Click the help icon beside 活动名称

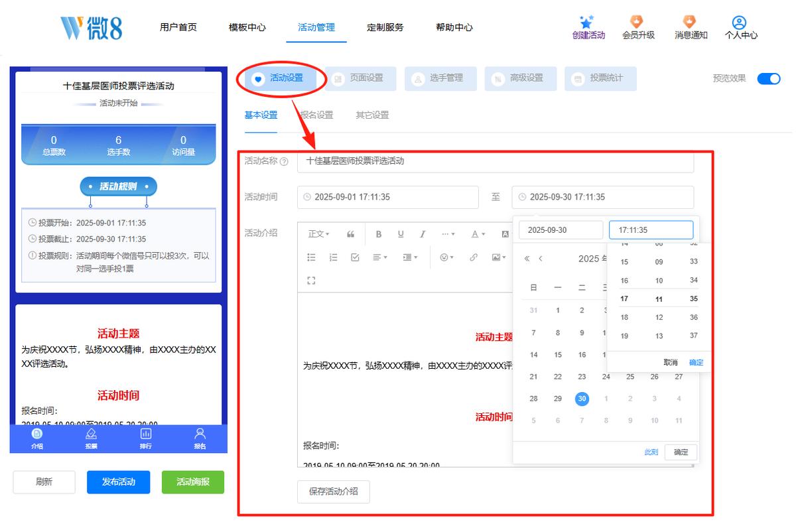pyautogui.click(x=285, y=161)
